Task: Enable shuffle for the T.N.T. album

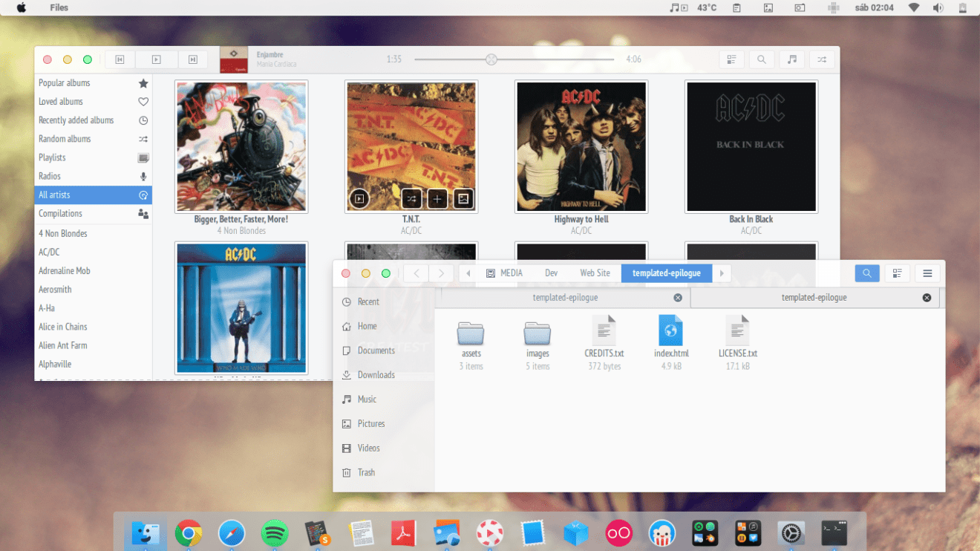Action: (411, 198)
